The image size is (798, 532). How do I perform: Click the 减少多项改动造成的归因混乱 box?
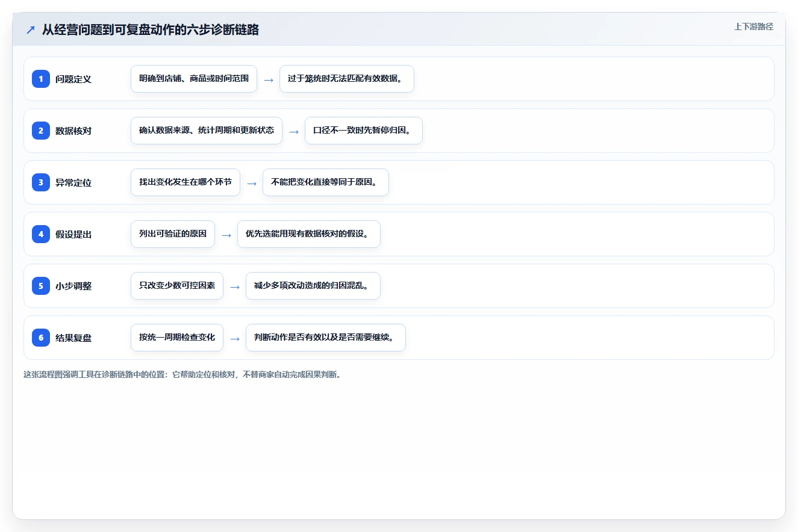pos(313,286)
